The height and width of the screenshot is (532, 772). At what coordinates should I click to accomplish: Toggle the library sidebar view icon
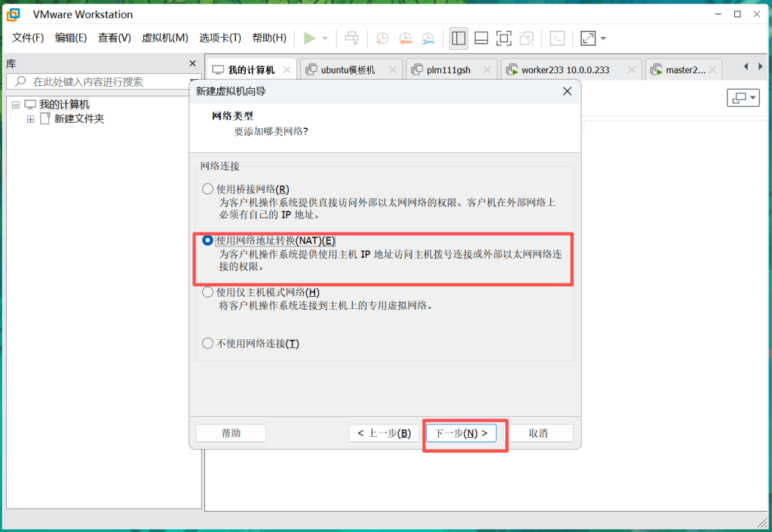click(458, 38)
